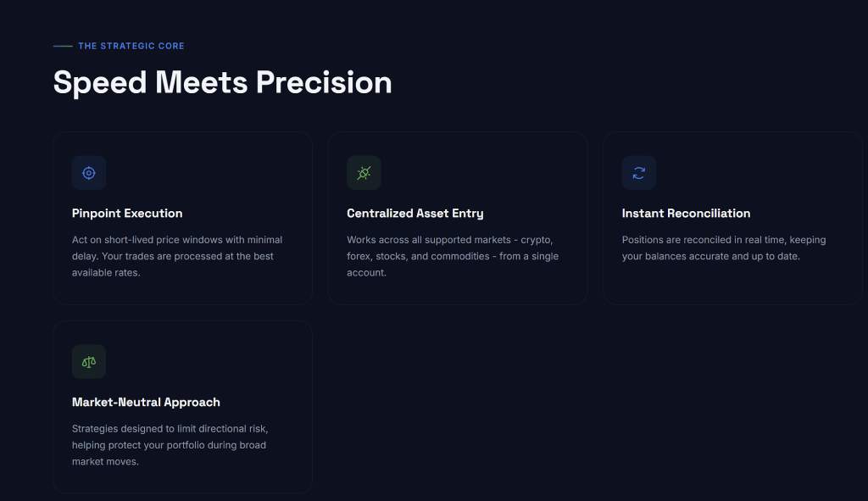Viewport: 868px width, 501px height.
Task: Click the positions reconciled in real time text
Action: tap(724, 248)
